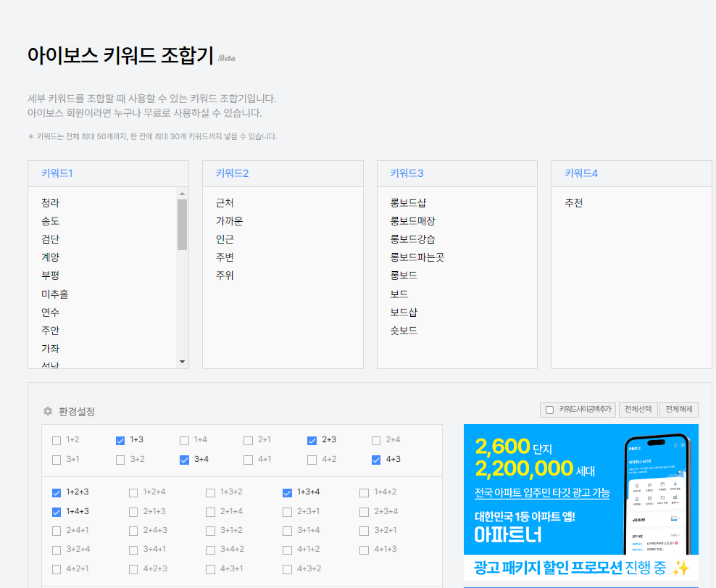Deselect the 4+3 combination checkbox

(x=376, y=460)
